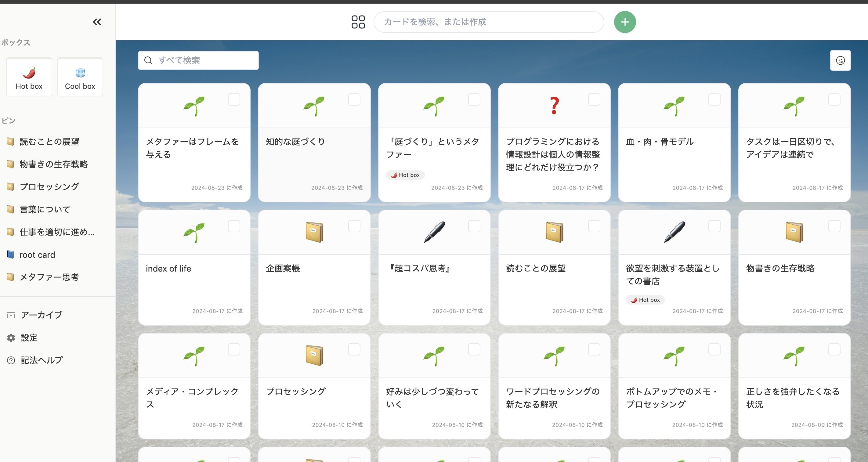Create a new card with the green plus button

[x=624, y=22]
